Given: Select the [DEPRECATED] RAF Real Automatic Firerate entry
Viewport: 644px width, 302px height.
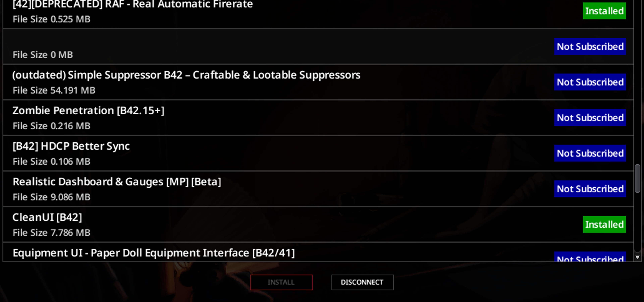Looking at the screenshot, I should pos(318,14).
